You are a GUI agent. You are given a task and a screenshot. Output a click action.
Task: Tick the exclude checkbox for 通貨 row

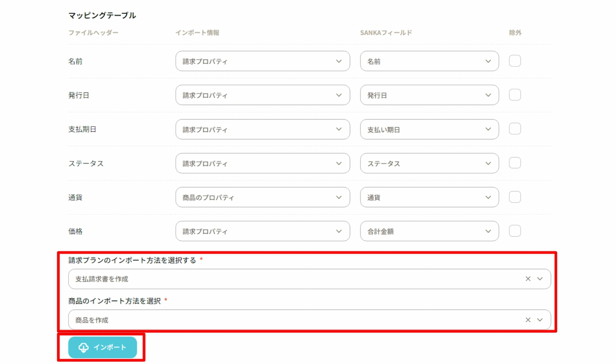pos(515,197)
